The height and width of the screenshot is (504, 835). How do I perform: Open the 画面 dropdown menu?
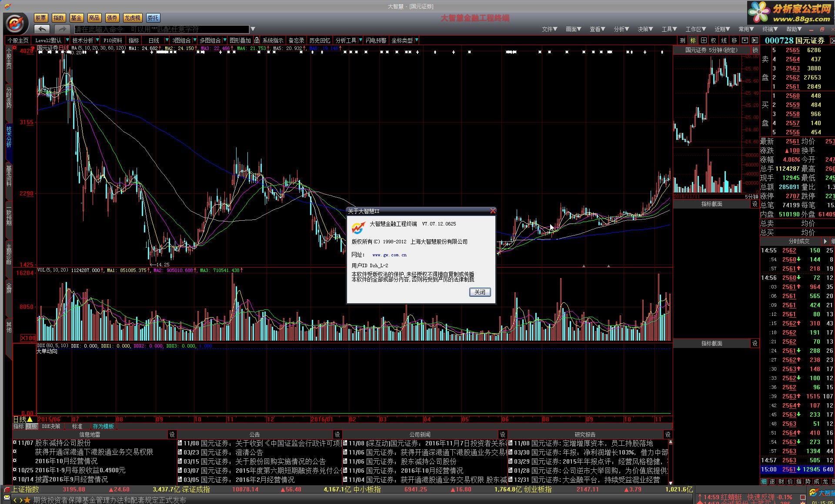tap(573, 29)
